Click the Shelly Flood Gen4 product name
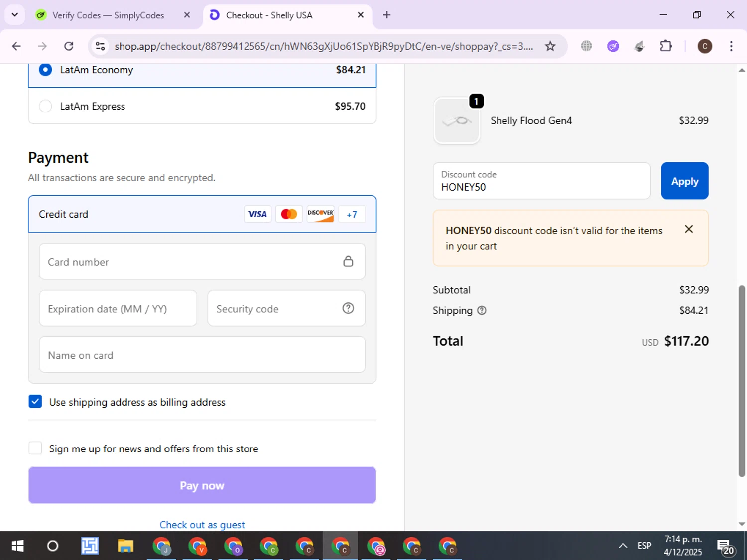This screenshot has width=747, height=560. 531,121
